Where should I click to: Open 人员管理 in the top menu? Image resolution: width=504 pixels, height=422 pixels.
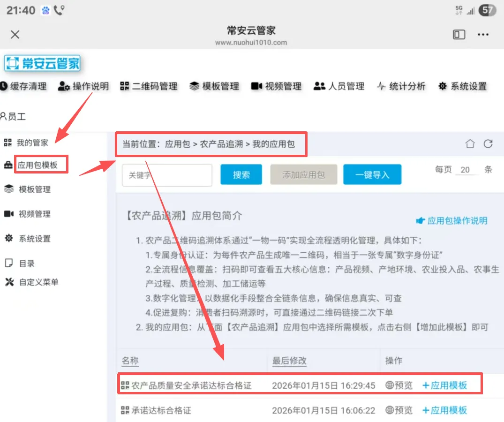[x=339, y=86]
